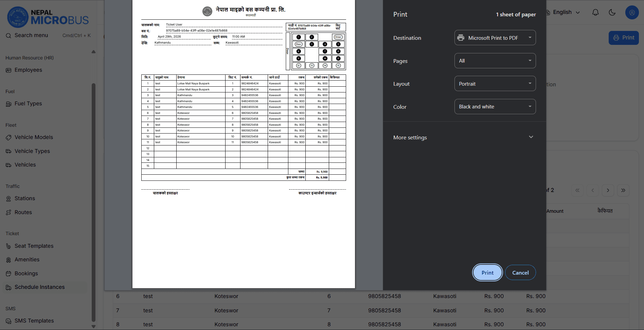This screenshot has height=330, width=644.
Task: Click the Amenities icon in sidebar
Action: pyautogui.click(x=8, y=260)
